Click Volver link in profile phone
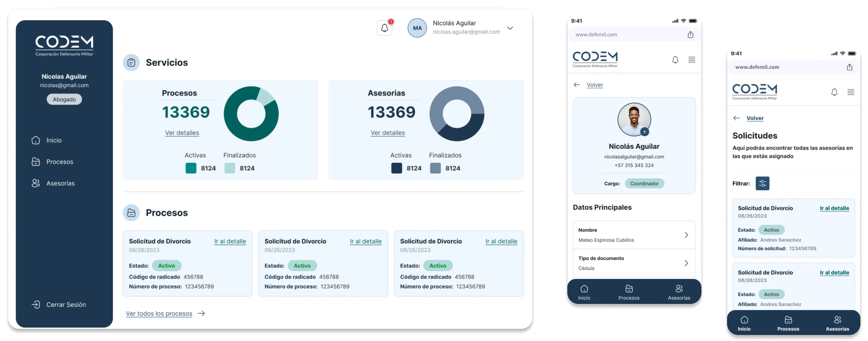Screen dimensions: 868x341 (x=595, y=85)
